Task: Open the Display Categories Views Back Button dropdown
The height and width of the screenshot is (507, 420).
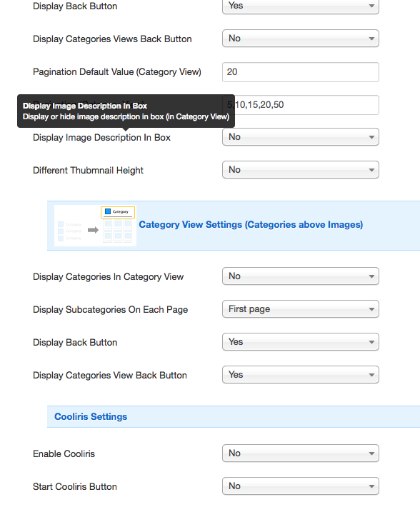Action: click(301, 39)
